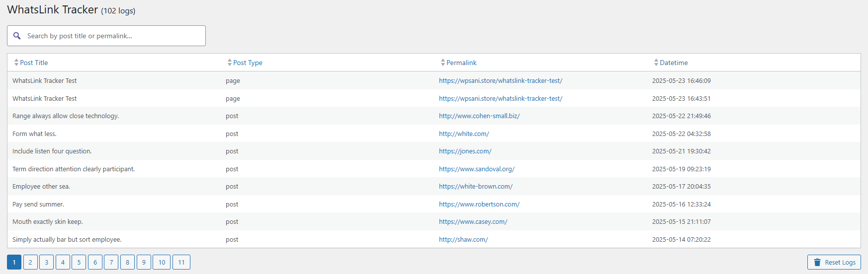Sort table by Permalink header text
868x274 pixels.
pyautogui.click(x=461, y=63)
